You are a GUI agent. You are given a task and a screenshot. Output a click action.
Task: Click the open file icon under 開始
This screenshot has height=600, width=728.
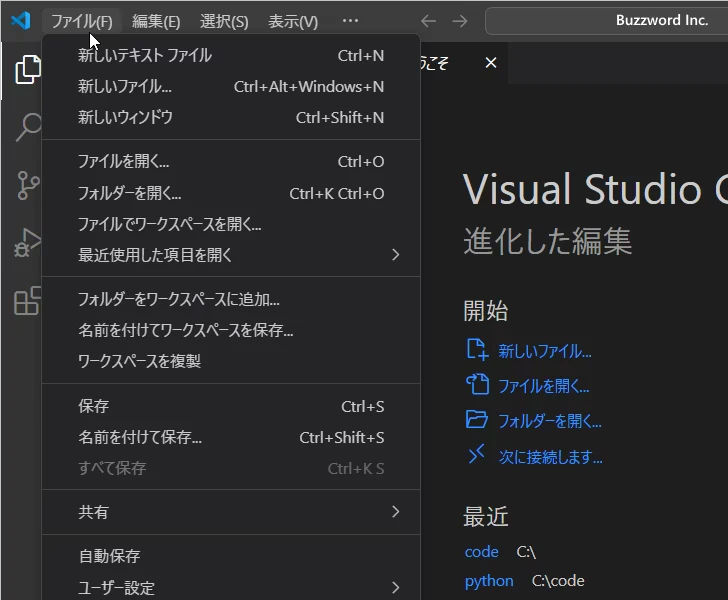[x=477, y=385]
